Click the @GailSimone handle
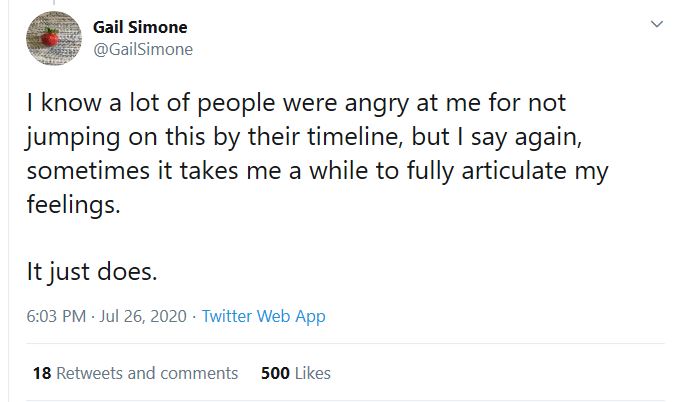This screenshot has height=402, width=677. coord(149,48)
